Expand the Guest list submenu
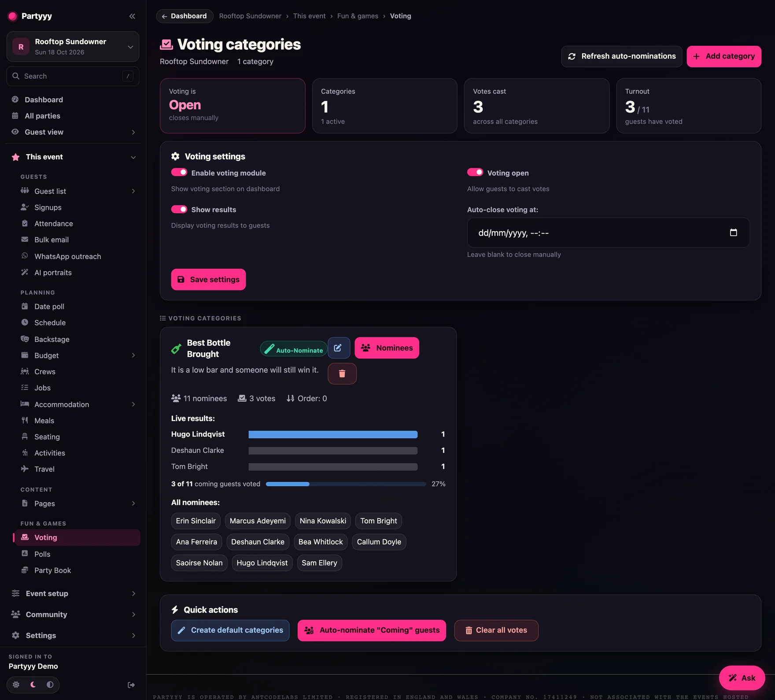Image resolution: width=775 pixels, height=700 pixels. tap(133, 191)
